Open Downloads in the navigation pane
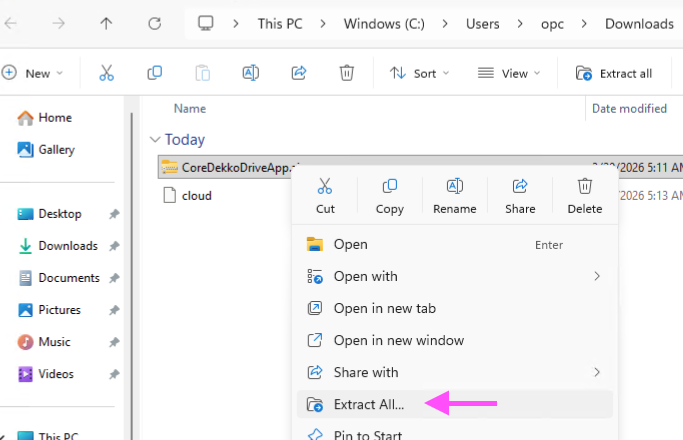 click(x=57, y=246)
